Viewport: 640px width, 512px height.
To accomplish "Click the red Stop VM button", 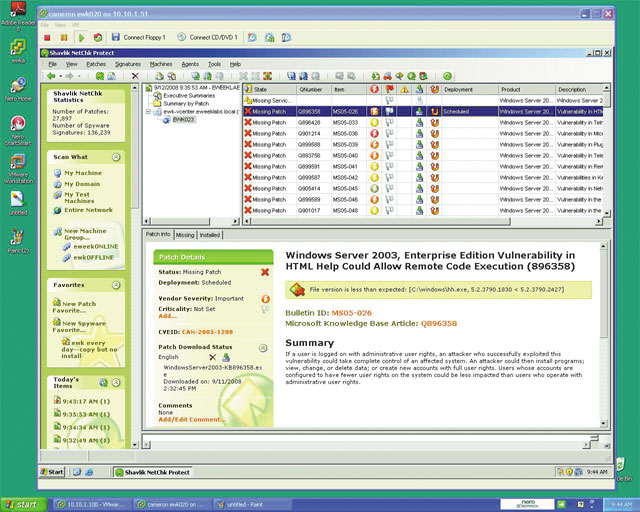I will point(47,38).
